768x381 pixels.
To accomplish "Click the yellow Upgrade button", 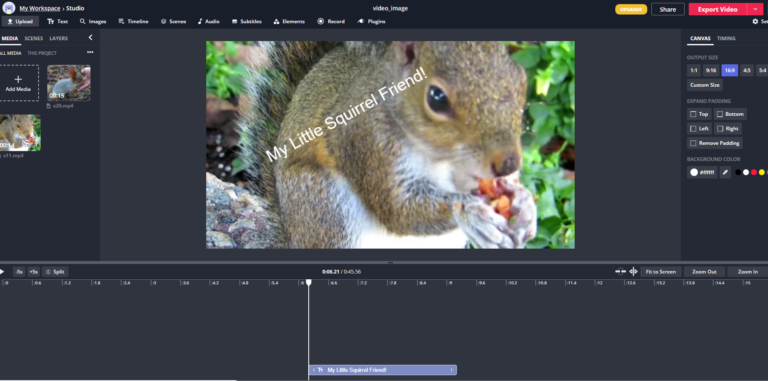I will (x=631, y=9).
